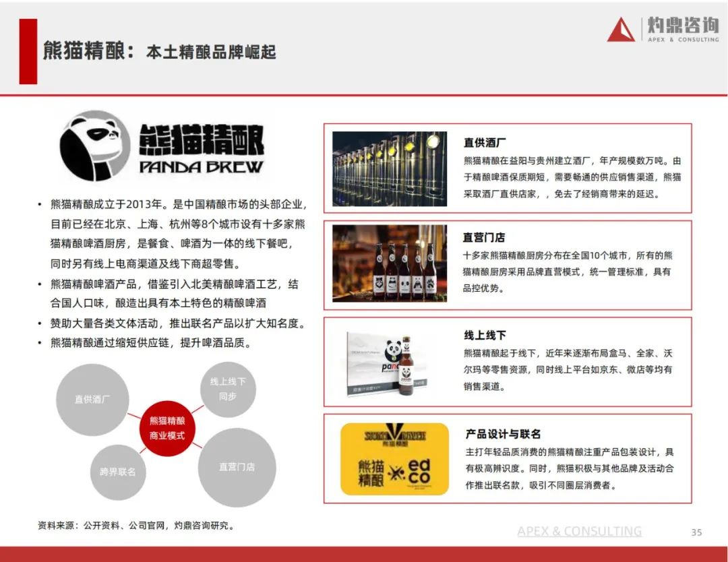This screenshot has width=728, height=562.
Task: Click the red 熊猫精酿商业模式 center circle
Action: pos(167,428)
